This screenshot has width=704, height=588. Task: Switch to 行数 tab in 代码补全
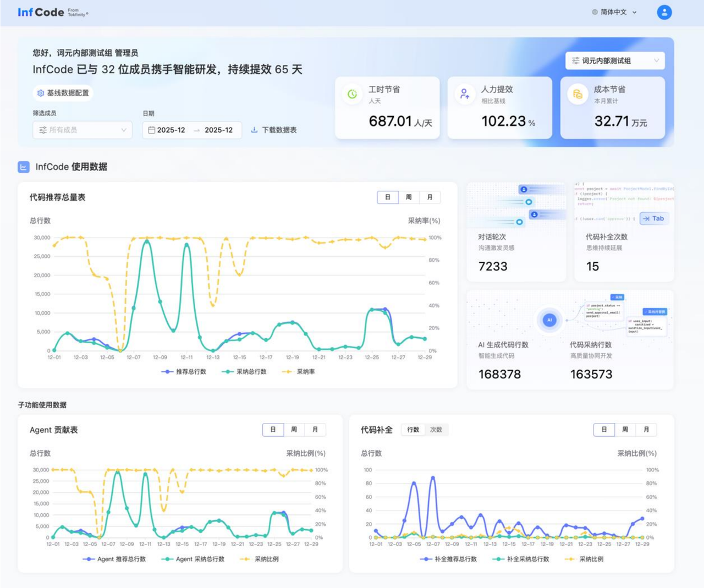tap(413, 430)
